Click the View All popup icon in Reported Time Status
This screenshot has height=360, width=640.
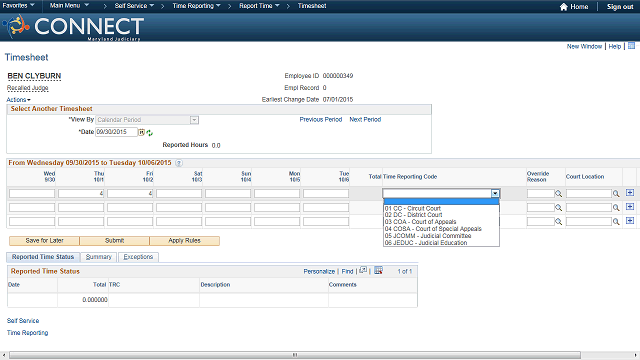point(363,270)
